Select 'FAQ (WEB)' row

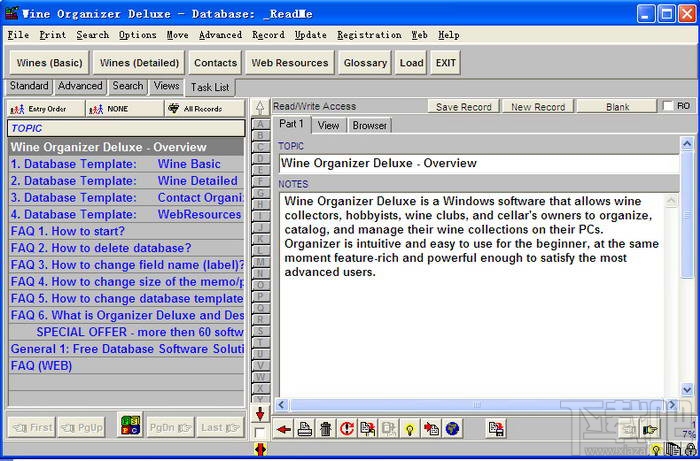[126, 366]
